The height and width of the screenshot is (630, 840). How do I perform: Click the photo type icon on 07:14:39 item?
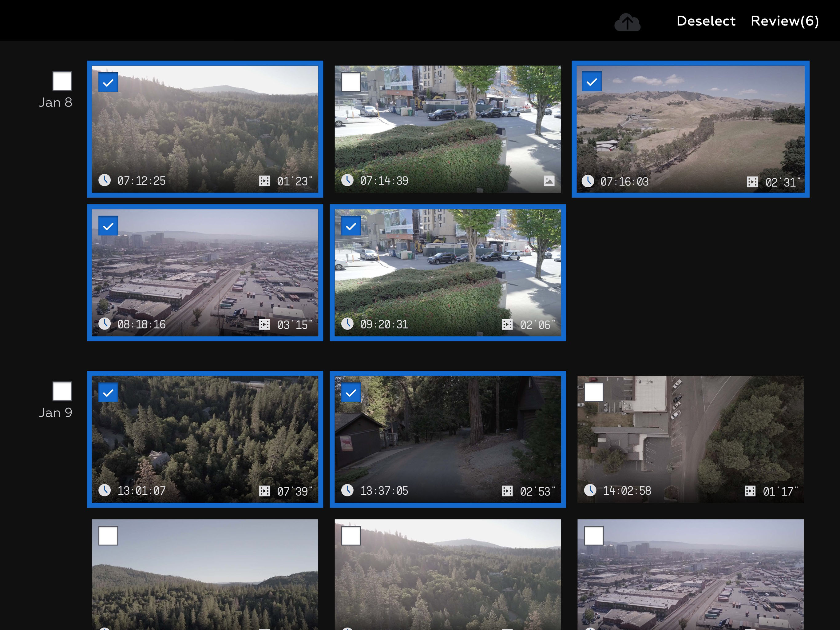pos(549,181)
